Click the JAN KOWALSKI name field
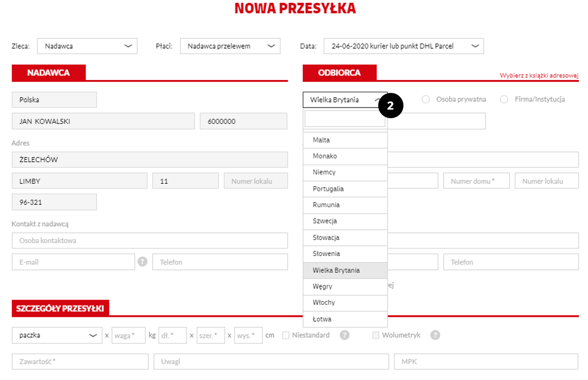The width and height of the screenshot is (588, 380). point(103,121)
